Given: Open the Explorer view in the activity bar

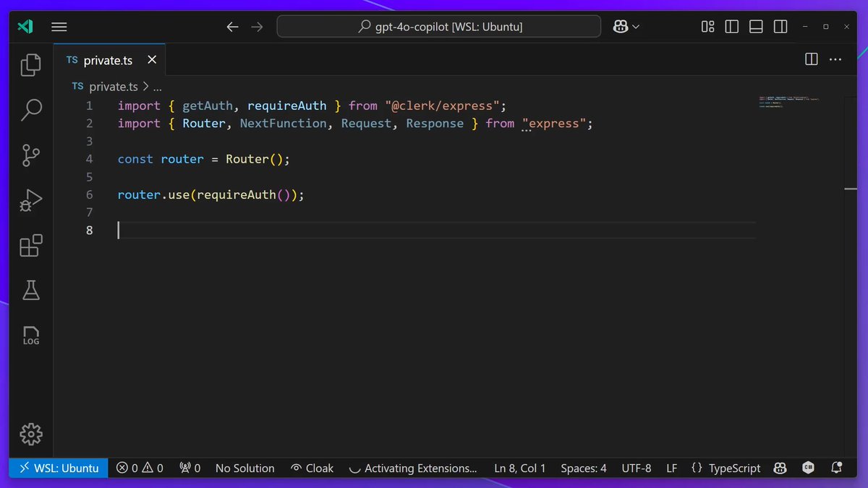Looking at the screenshot, I should point(31,65).
